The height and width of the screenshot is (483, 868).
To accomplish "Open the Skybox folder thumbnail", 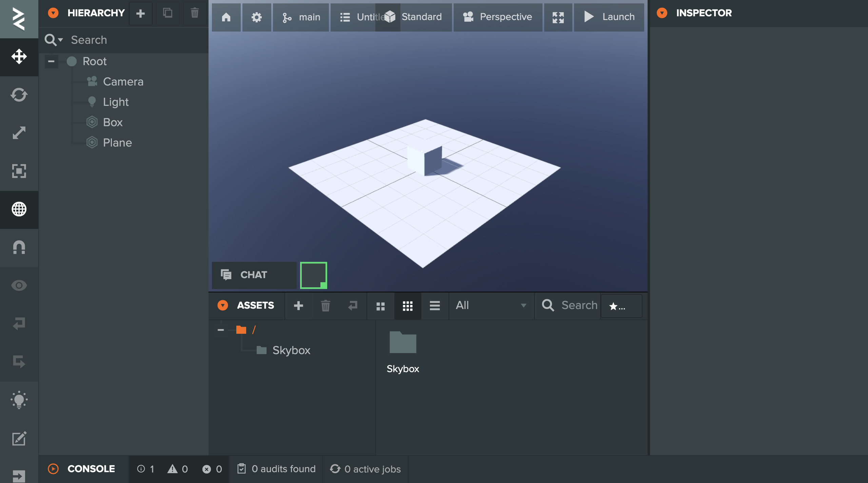I will coord(403,343).
